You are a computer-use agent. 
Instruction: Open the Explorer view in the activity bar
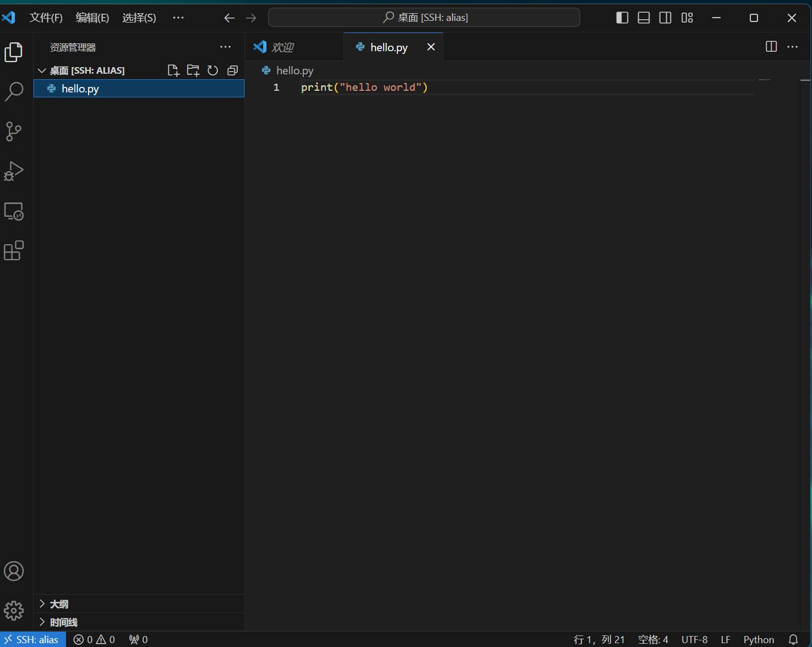[x=14, y=52]
